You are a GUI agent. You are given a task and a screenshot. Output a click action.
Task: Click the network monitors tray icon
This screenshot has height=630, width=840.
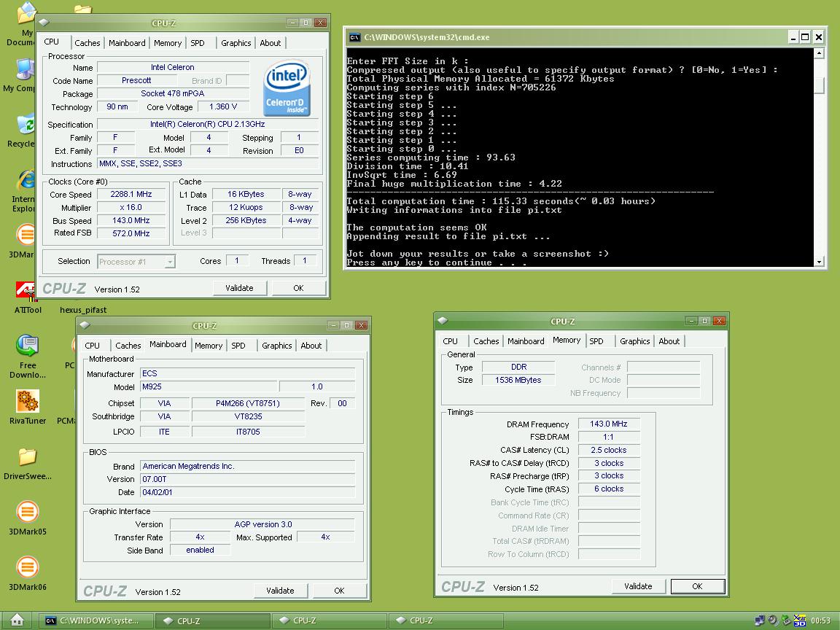760,621
